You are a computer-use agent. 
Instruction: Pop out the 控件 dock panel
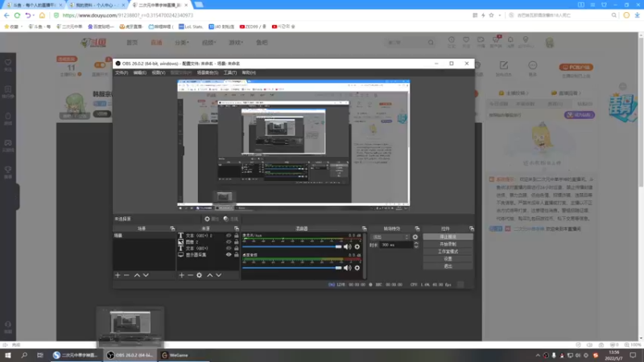click(x=471, y=228)
